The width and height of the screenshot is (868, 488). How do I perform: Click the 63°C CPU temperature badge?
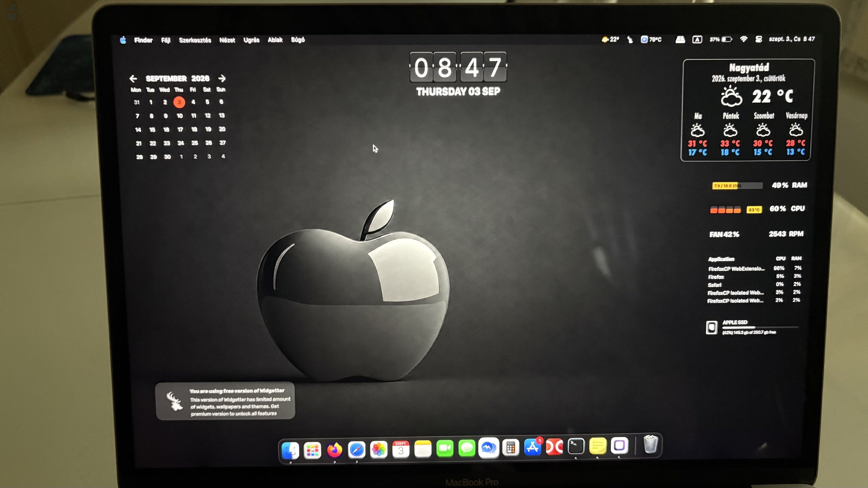(x=754, y=209)
